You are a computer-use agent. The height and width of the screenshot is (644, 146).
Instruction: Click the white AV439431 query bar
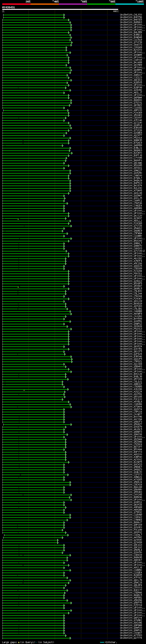tap(60, 9)
